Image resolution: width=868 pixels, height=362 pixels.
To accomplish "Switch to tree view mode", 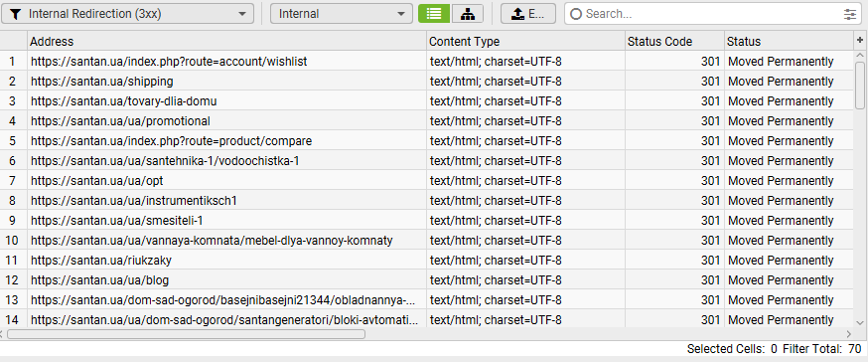I will [468, 14].
